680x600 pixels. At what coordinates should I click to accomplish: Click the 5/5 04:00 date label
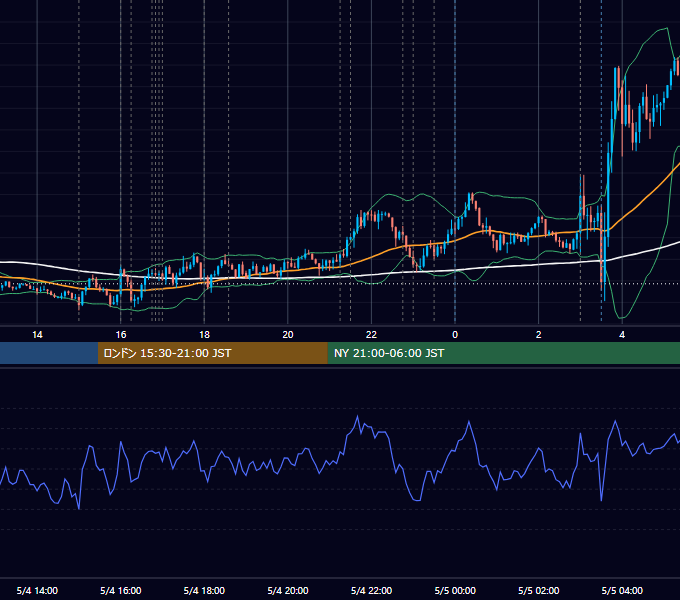click(x=622, y=590)
